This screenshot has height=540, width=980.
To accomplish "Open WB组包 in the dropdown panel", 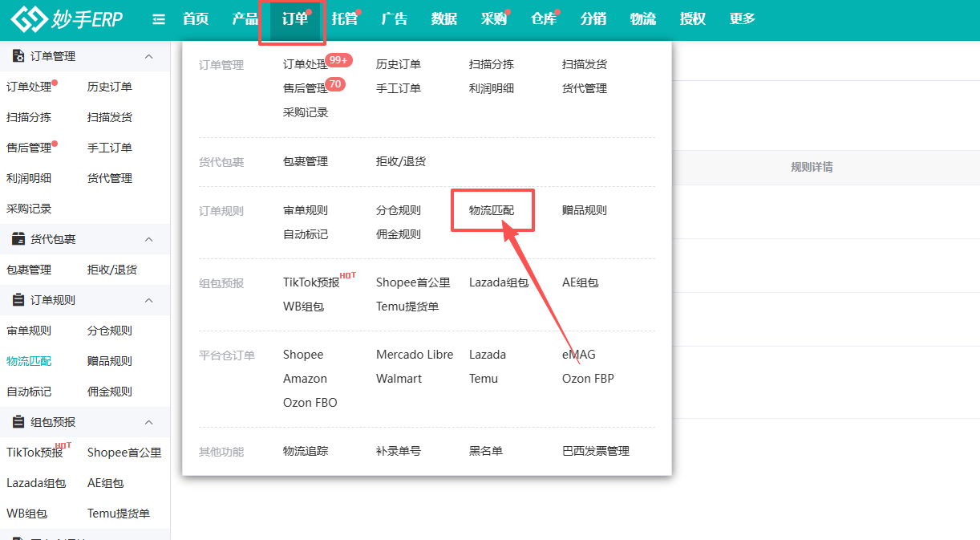I will click(x=303, y=307).
